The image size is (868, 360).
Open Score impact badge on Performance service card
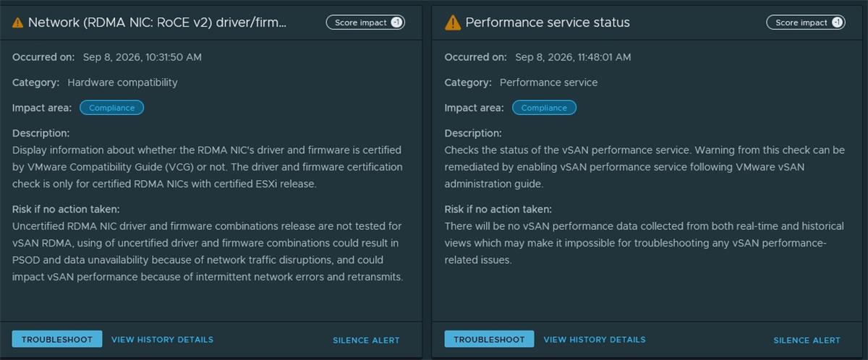805,22
